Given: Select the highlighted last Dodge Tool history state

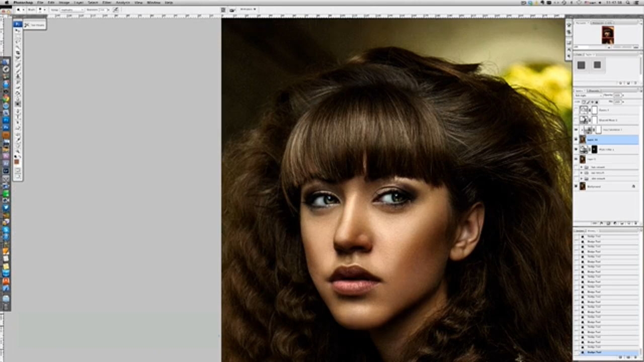Looking at the screenshot, I should click(607, 352).
